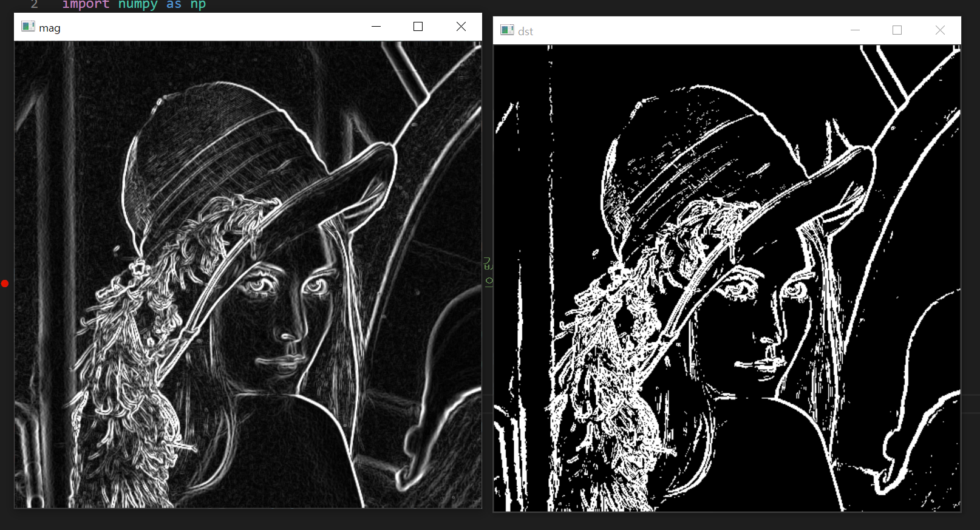Click the dst window app icon
The width and height of the screenshot is (980, 530).
click(507, 30)
